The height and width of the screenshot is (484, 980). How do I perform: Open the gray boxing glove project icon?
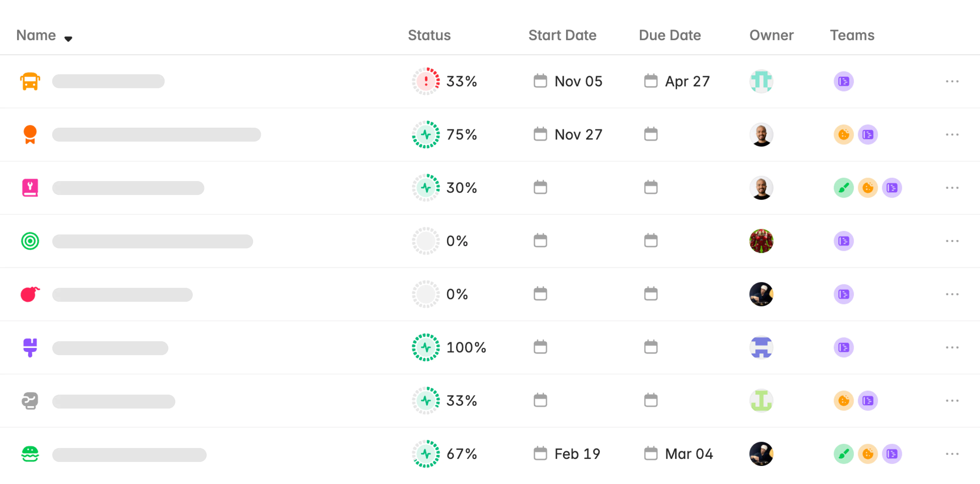coord(30,400)
